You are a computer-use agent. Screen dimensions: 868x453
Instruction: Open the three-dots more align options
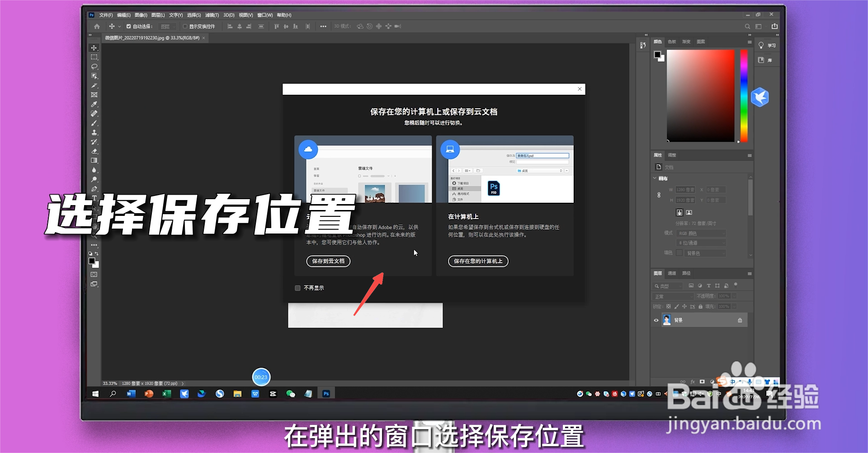323,26
